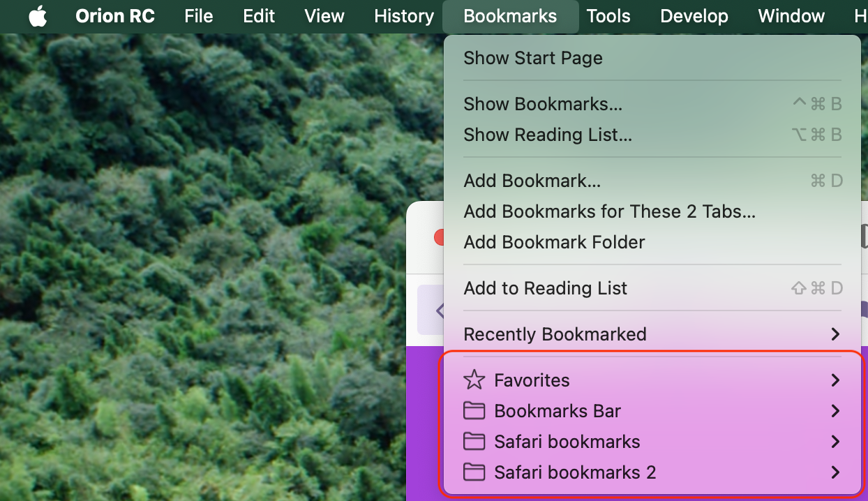Expand the Bookmarks Bar submenu chevron
This screenshot has width=868, height=501.
(x=835, y=411)
